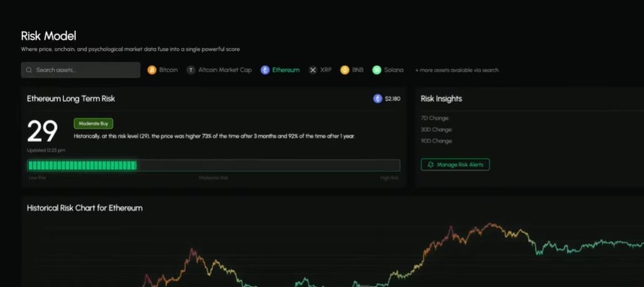Click the Manage Risk Alerts button
Viewport: 644px width, 287px height.
(x=455, y=165)
